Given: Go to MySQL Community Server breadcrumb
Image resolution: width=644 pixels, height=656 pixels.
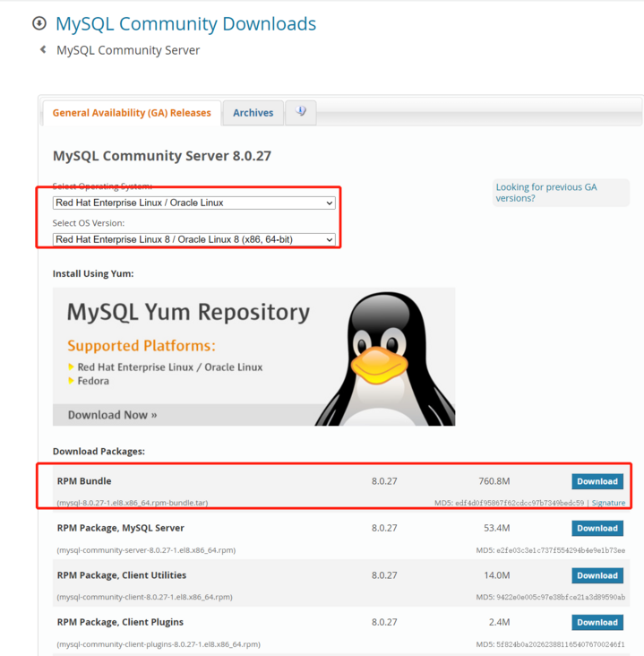Looking at the screenshot, I should 128,50.
